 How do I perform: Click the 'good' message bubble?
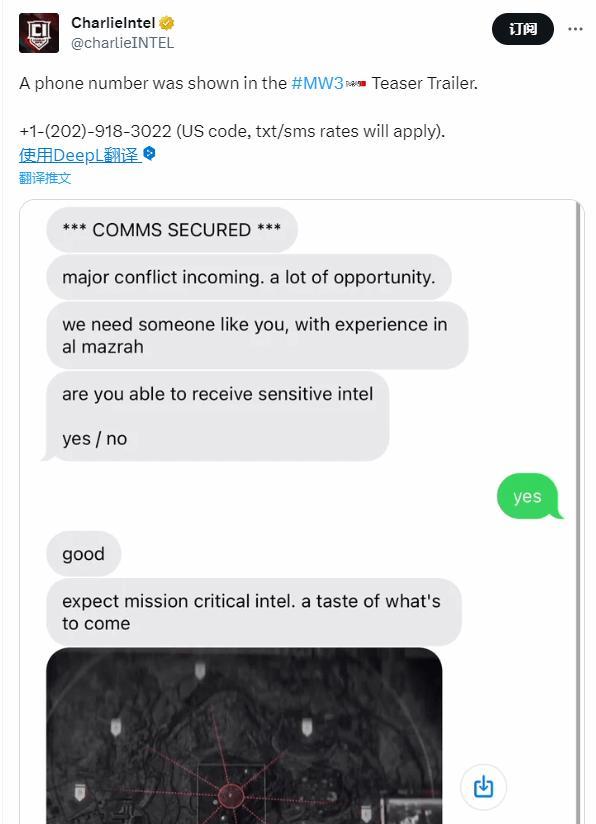[x=84, y=554]
